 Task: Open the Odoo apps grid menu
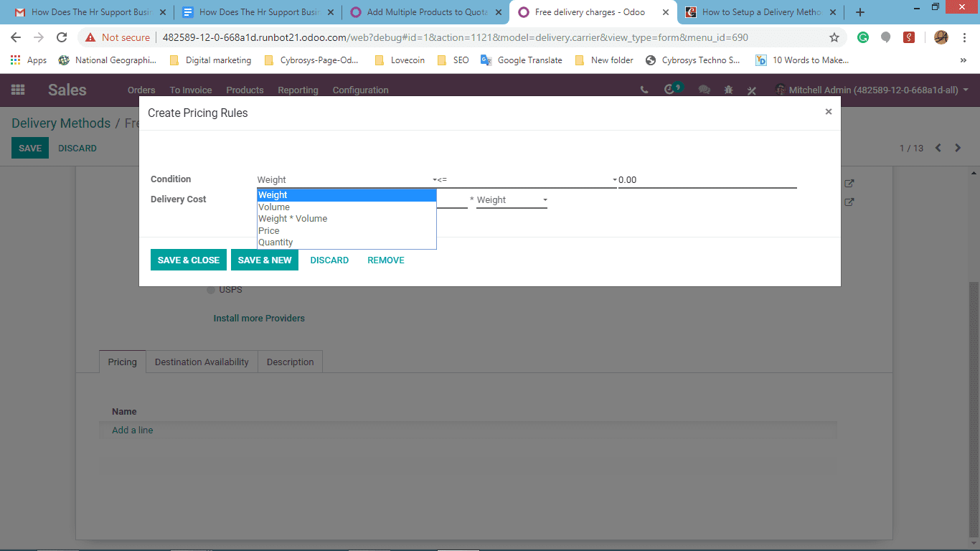(18, 90)
